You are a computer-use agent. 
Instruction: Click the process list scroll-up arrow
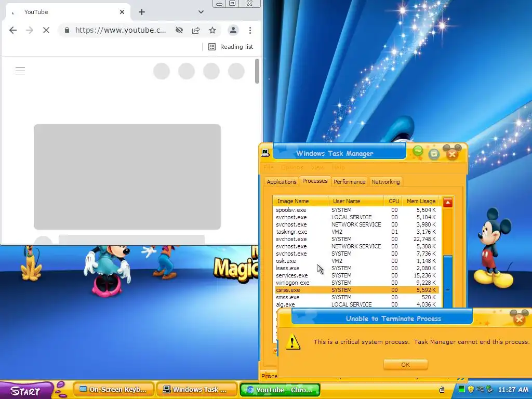[x=447, y=203]
